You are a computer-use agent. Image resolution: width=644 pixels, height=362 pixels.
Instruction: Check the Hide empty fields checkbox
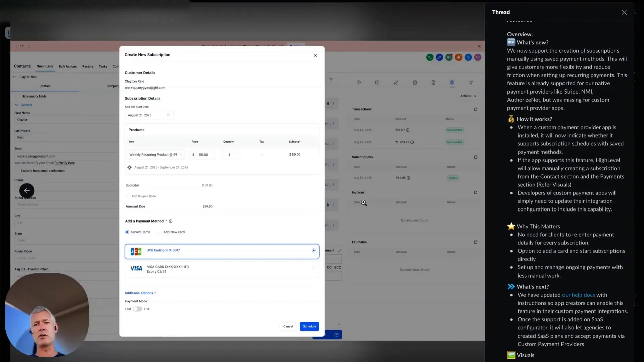18,97
